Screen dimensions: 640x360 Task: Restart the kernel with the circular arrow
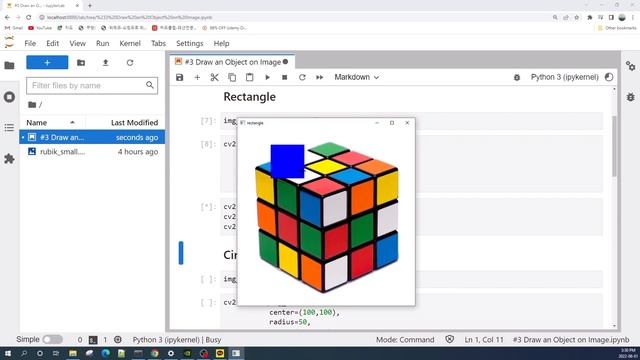coord(302,77)
